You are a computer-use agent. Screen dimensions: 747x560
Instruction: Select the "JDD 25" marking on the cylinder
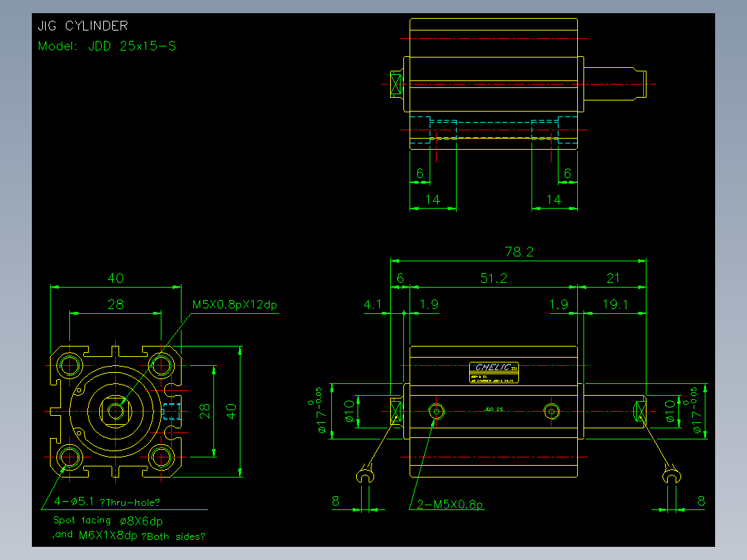click(x=493, y=410)
